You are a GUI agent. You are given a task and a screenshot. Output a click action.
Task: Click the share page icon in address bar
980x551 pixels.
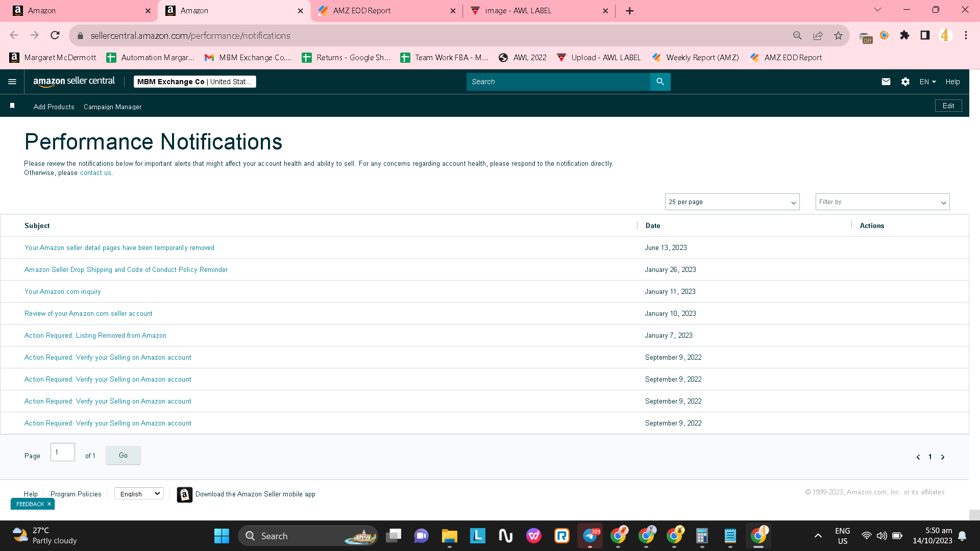click(818, 35)
